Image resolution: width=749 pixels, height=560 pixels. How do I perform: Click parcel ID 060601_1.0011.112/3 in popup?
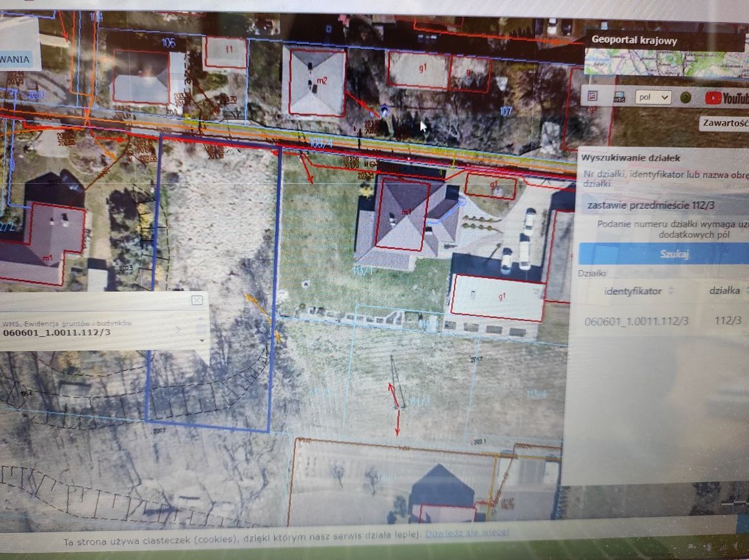57,332
